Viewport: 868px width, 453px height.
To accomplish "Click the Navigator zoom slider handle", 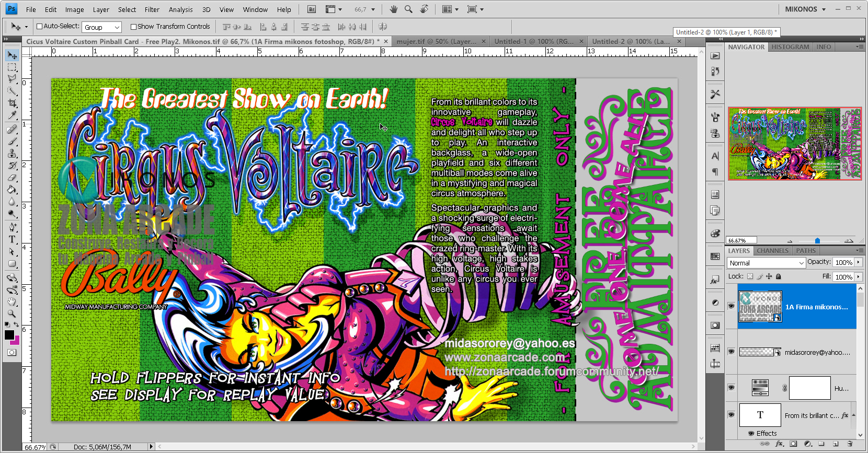I will [817, 241].
